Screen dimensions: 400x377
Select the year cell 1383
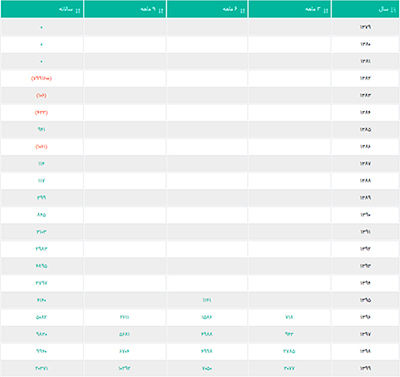pyautogui.click(x=365, y=95)
